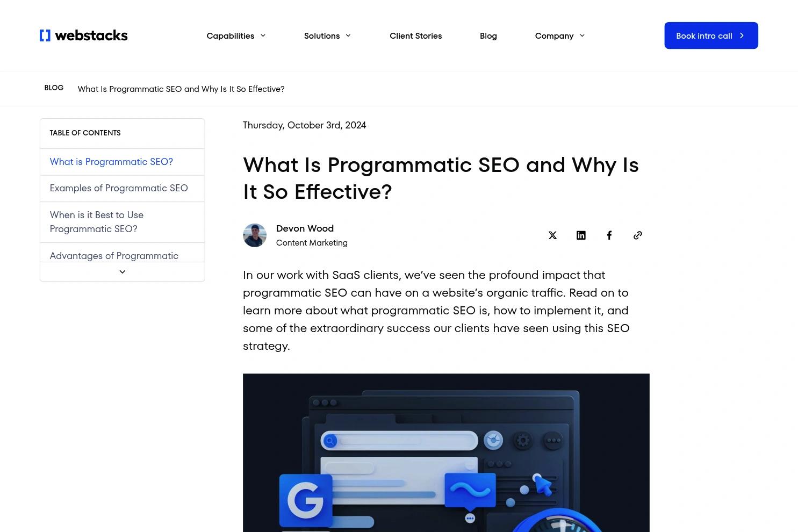Screen dimensions: 798x532
Task: Click the article hero image
Action: [x=446, y=452]
